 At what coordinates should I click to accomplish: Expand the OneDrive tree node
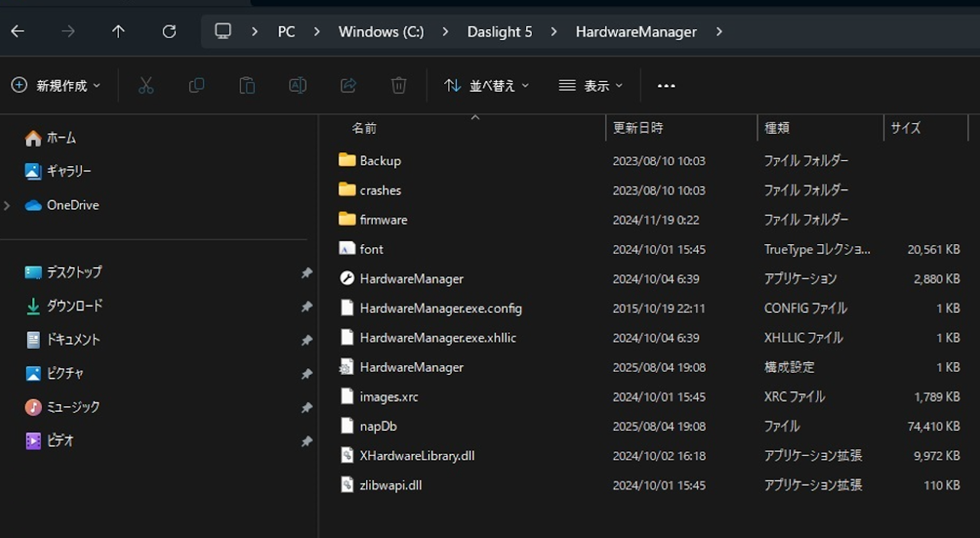point(8,205)
